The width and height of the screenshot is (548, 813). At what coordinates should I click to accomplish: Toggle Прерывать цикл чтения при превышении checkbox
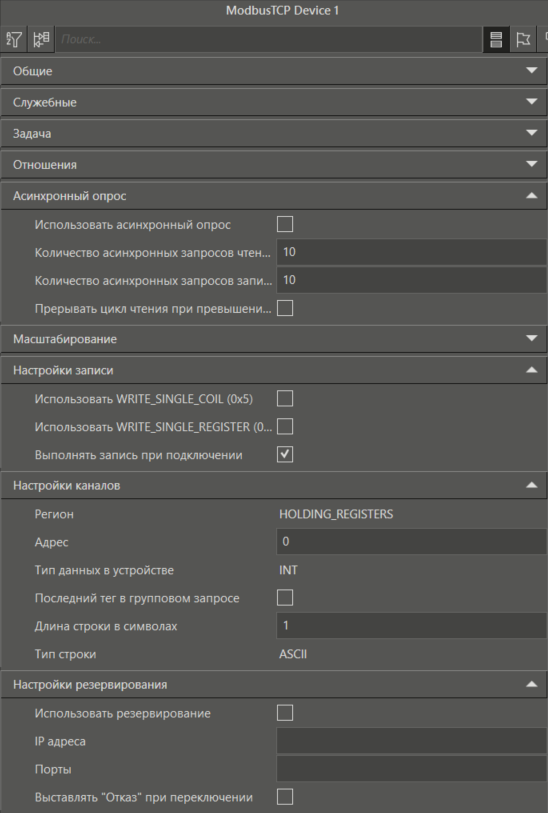coord(285,308)
